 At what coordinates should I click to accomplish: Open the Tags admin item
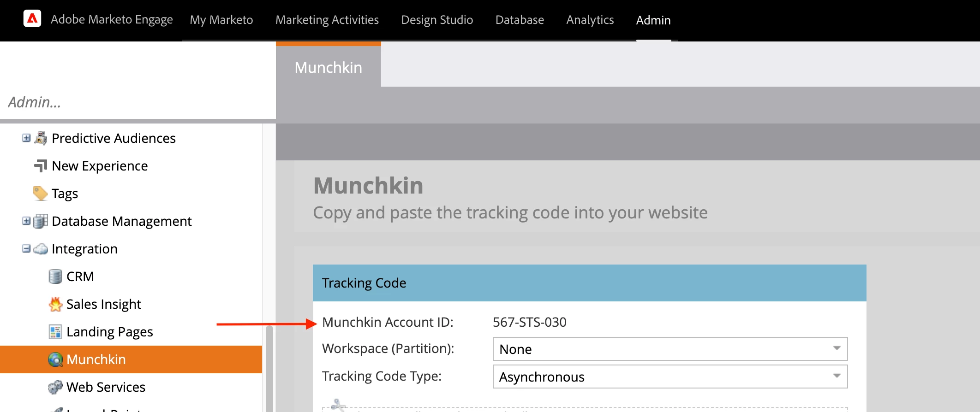coord(65,194)
